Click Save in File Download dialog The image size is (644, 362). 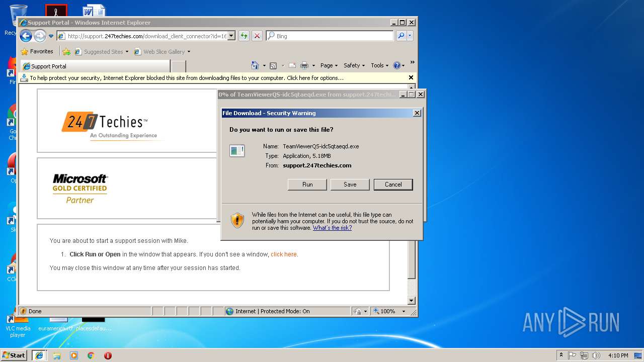[350, 185]
